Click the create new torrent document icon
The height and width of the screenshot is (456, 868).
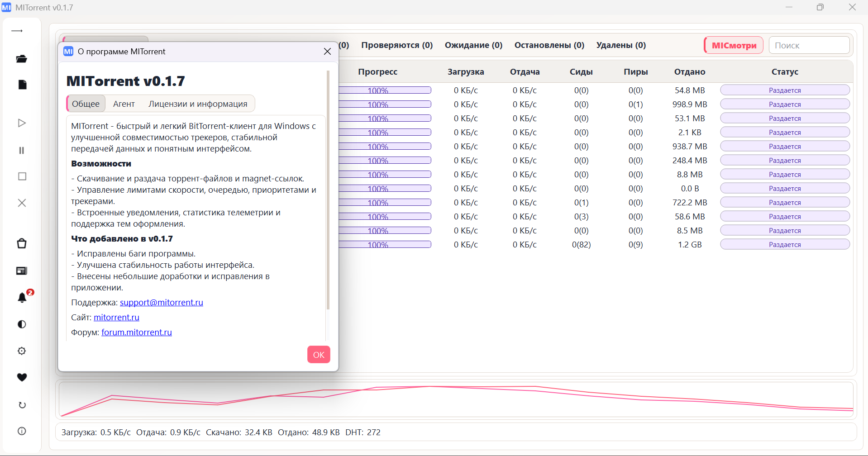[x=22, y=85]
